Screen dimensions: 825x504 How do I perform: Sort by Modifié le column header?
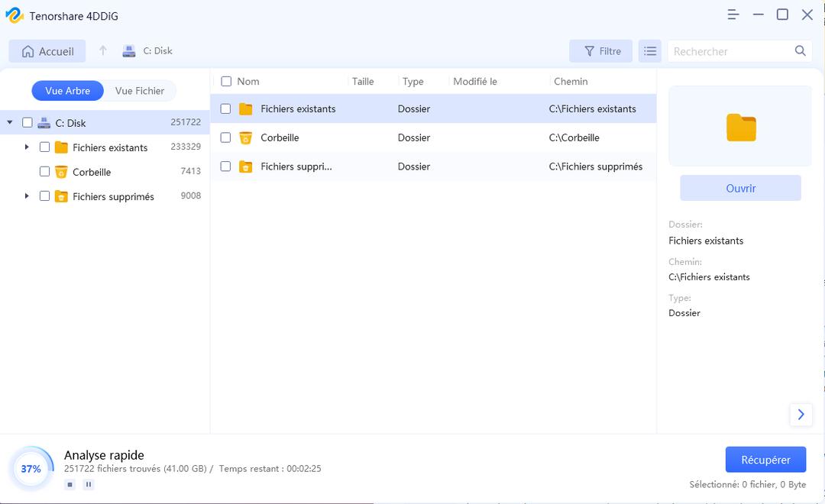pyautogui.click(x=475, y=82)
